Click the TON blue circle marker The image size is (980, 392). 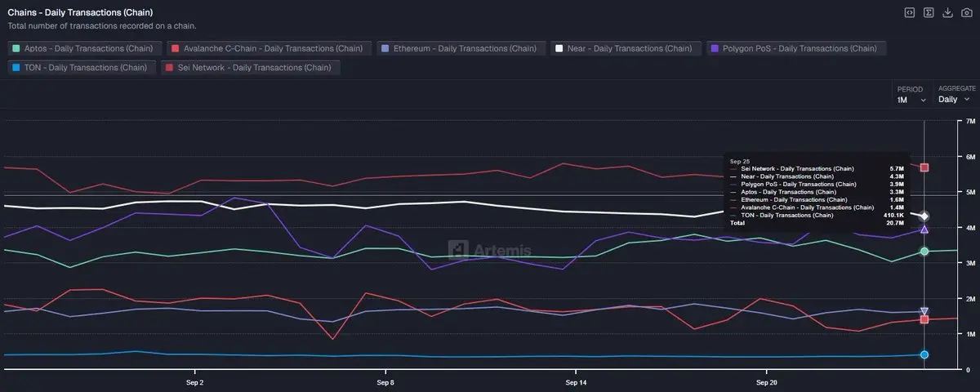[924, 354]
